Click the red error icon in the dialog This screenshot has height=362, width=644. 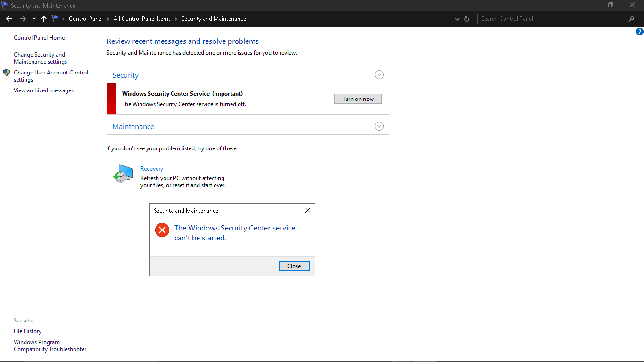pos(162,230)
